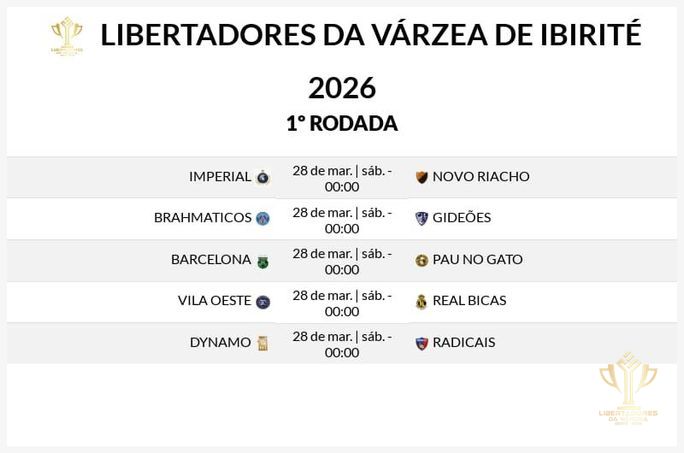Open the VILA OESTE team link
Screen dimensions: 684x453
(214, 301)
